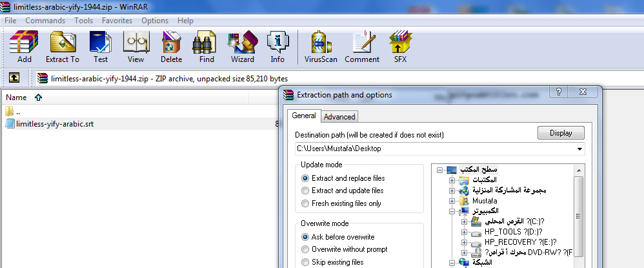
Task: Select Ask before overwrite option
Action: 305,237
